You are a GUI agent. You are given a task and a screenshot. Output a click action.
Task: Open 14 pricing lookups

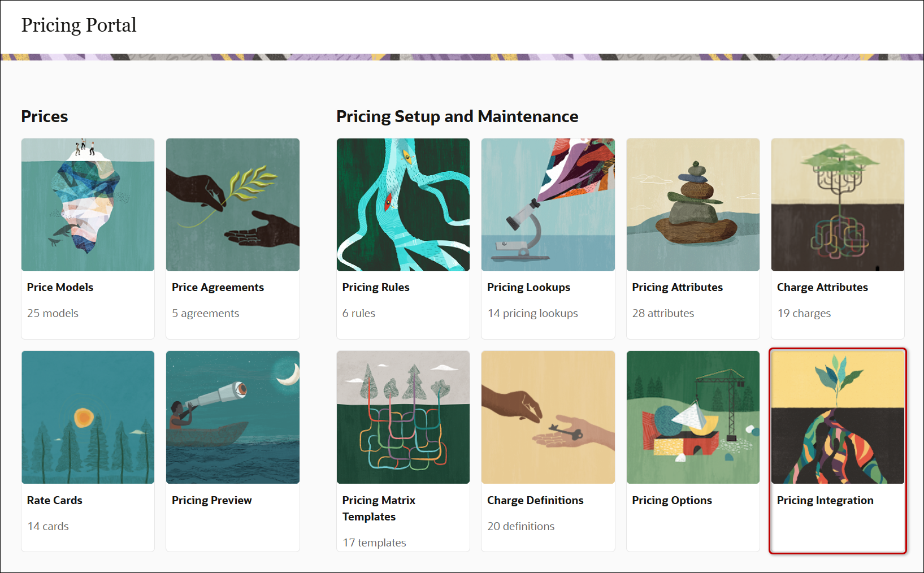tap(532, 313)
